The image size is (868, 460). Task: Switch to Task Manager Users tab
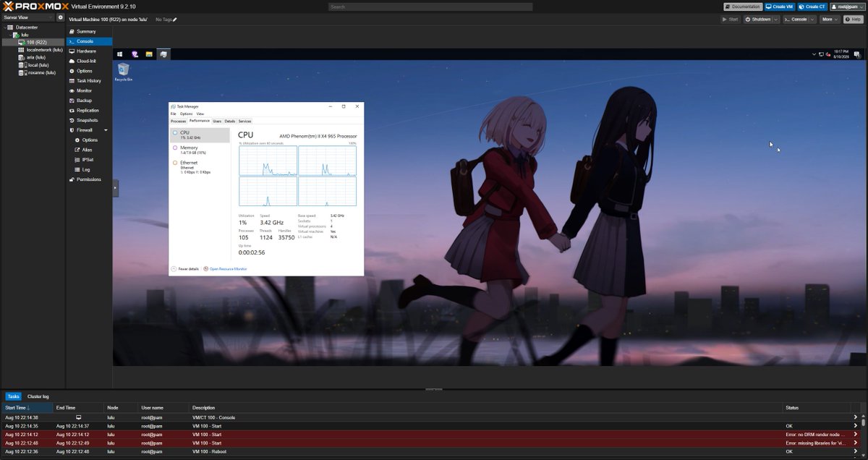(x=217, y=121)
